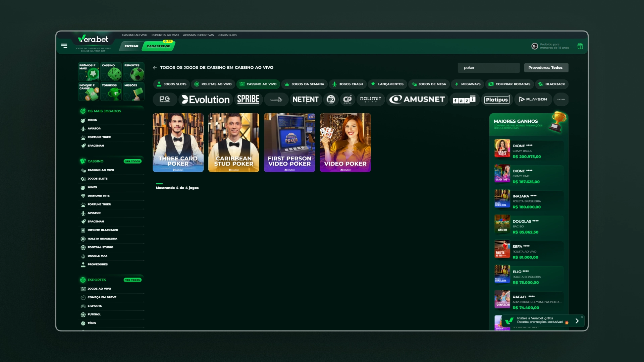Open the Torneios tile in sidebar
The image size is (644, 362).
111,92
